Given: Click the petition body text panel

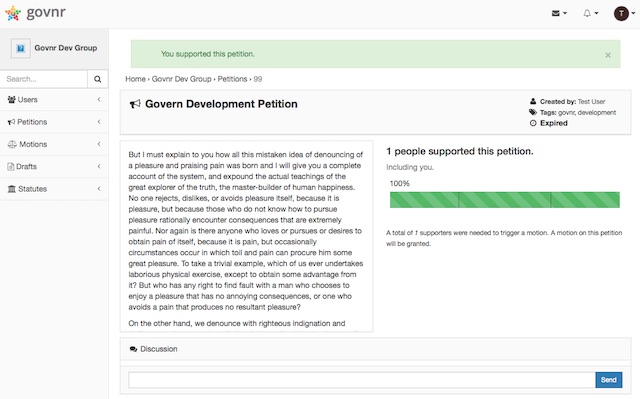Looking at the screenshot, I should point(247,236).
